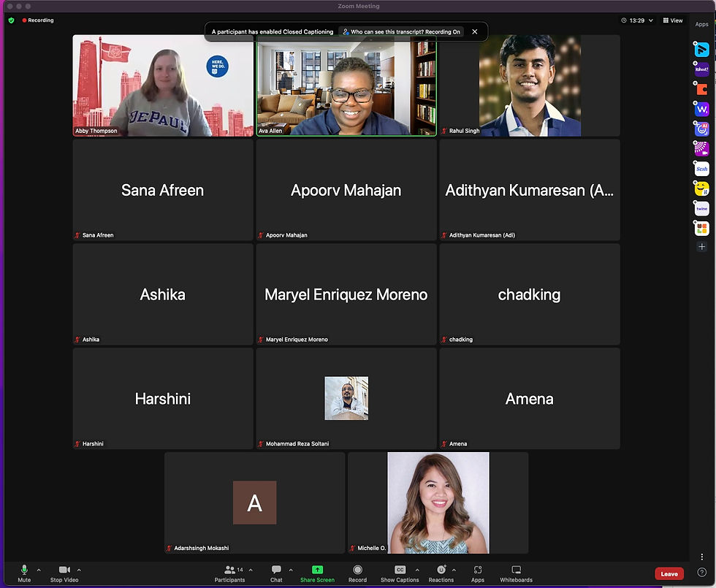The width and height of the screenshot is (716, 588).
Task: Select Sana Afreen's participant tile
Action: [163, 190]
